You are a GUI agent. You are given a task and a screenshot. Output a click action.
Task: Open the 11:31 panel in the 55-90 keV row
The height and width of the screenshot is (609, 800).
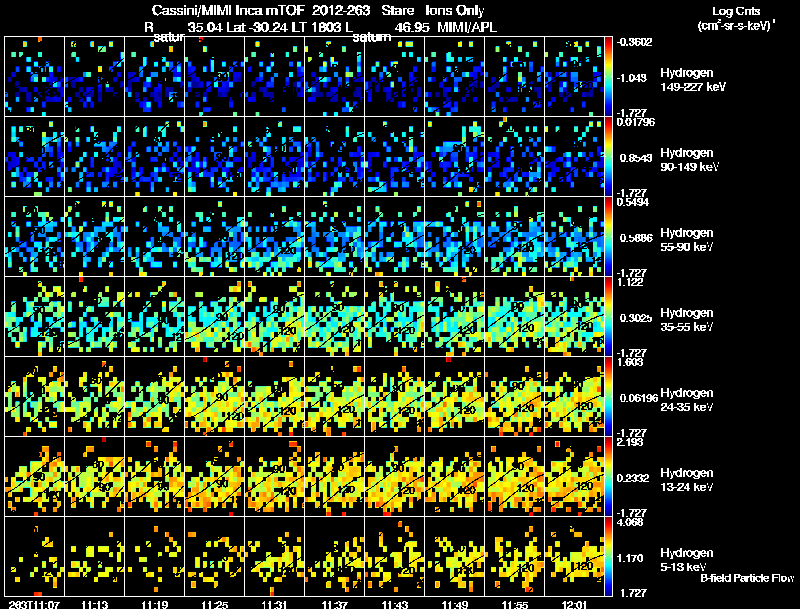274,237
